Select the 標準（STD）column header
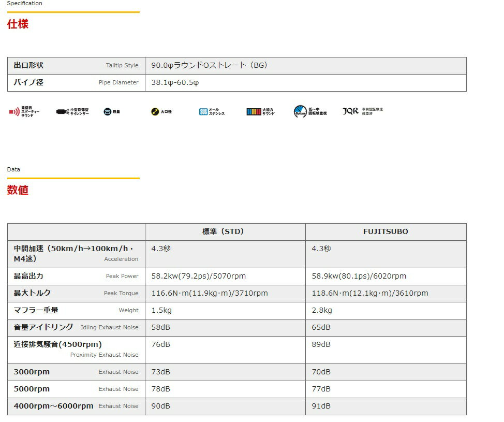504x422 pixels. pyautogui.click(x=225, y=231)
